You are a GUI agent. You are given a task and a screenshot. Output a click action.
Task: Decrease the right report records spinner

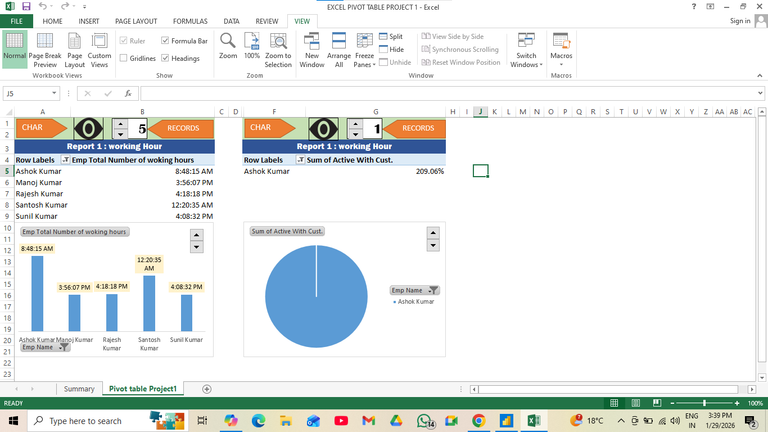355,134
